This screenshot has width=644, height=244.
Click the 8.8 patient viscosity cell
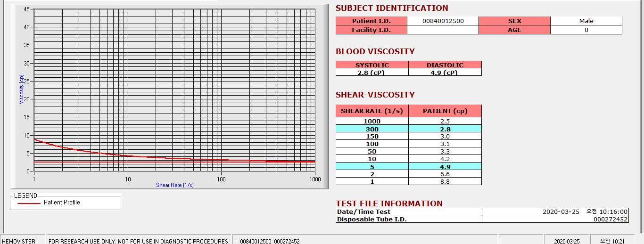pyautogui.click(x=445, y=181)
